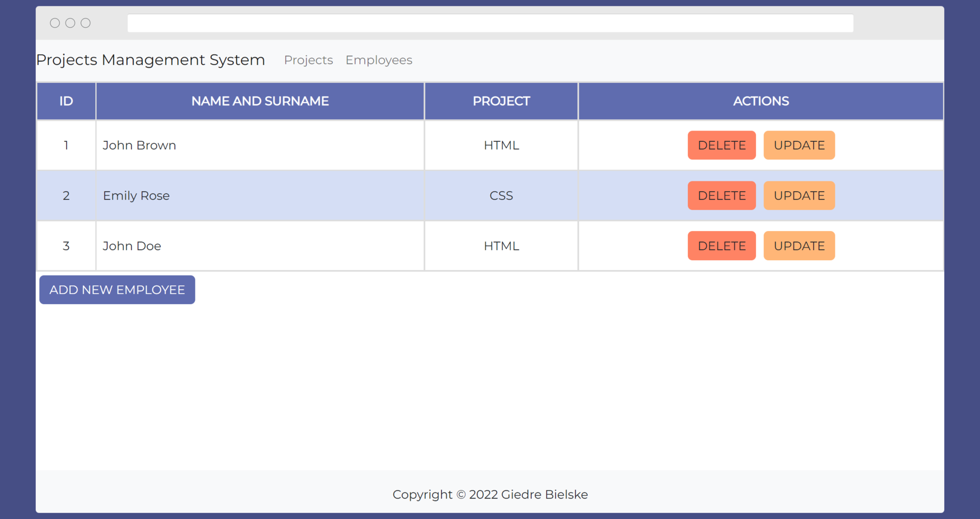Screen dimensions: 980x519
Task: Click the Actions column header
Action: (760, 101)
